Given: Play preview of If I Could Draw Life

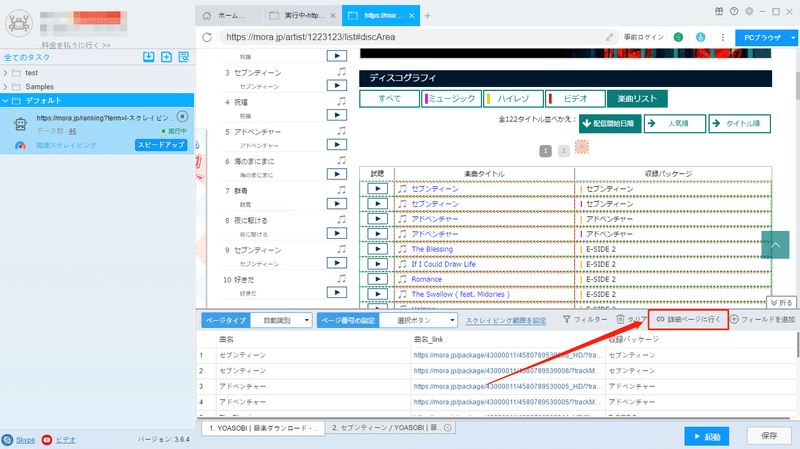Looking at the screenshot, I should tap(378, 264).
